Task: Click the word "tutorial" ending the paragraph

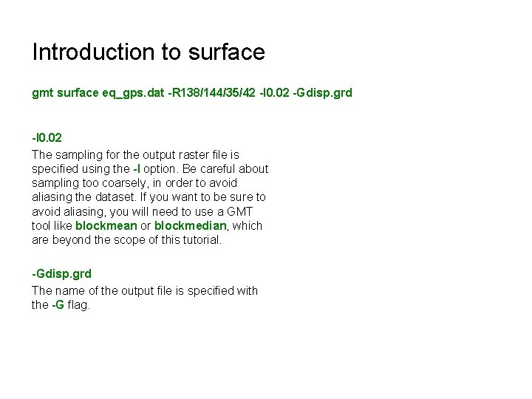Action: coord(199,240)
